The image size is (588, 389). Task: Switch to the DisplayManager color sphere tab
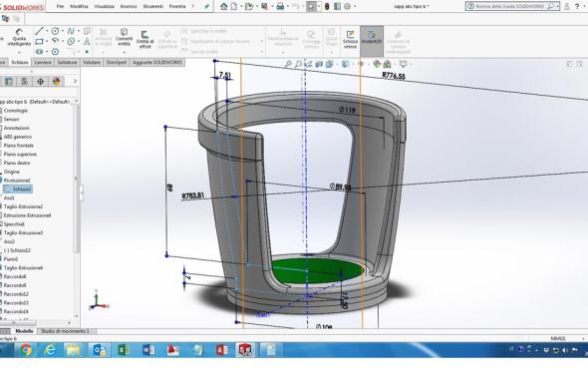(x=56, y=82)
